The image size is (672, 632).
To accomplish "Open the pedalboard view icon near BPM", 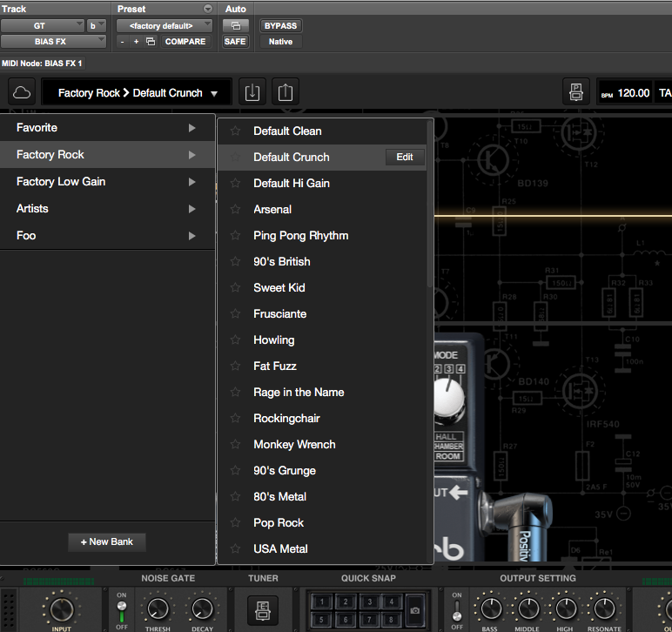I will (x=576, y=92).
